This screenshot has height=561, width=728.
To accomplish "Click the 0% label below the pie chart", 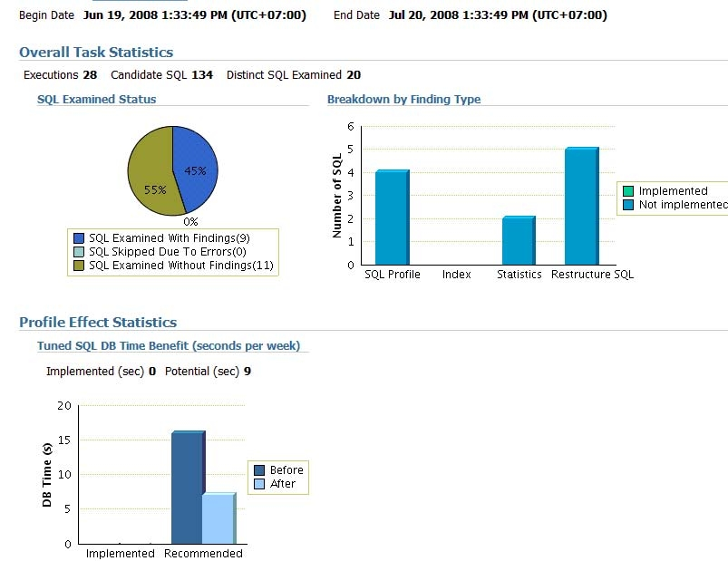I will point(190,222).
